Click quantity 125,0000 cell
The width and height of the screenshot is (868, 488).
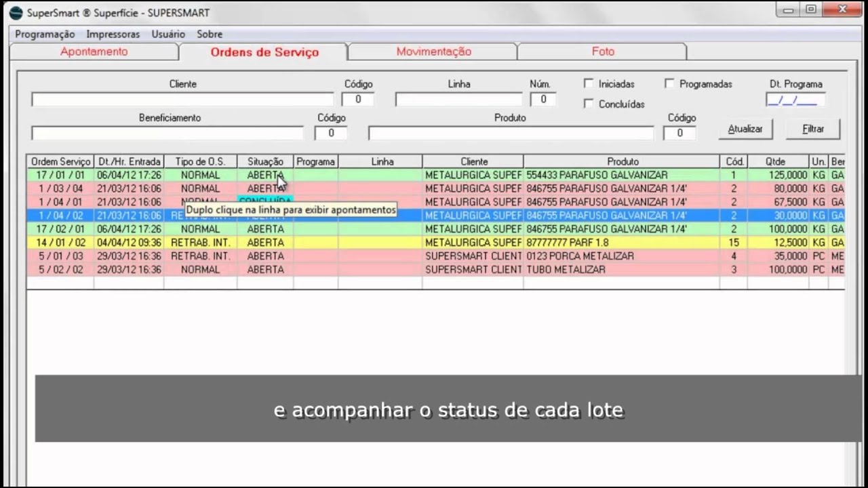click(x=778, y=175)
